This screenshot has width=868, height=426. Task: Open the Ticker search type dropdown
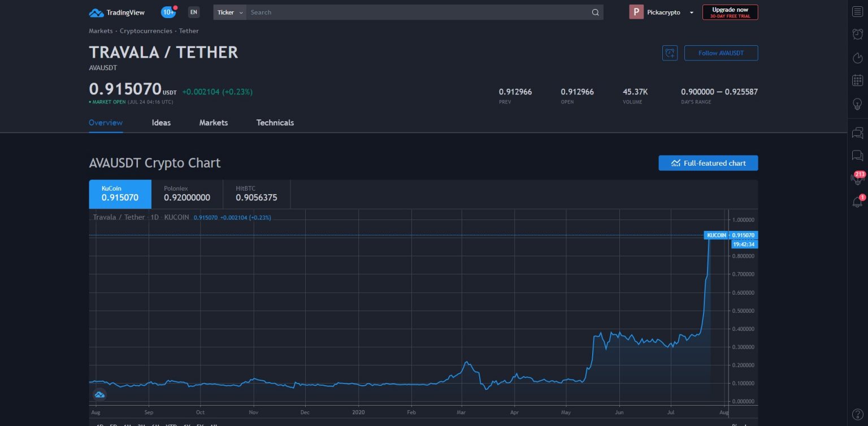pyautogui.click(x=229, y=12)
